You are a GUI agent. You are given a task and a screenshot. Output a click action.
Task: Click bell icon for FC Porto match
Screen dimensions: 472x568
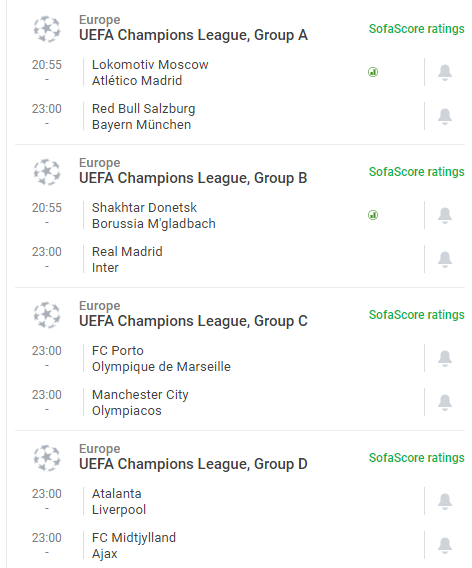tap(444, 359)
